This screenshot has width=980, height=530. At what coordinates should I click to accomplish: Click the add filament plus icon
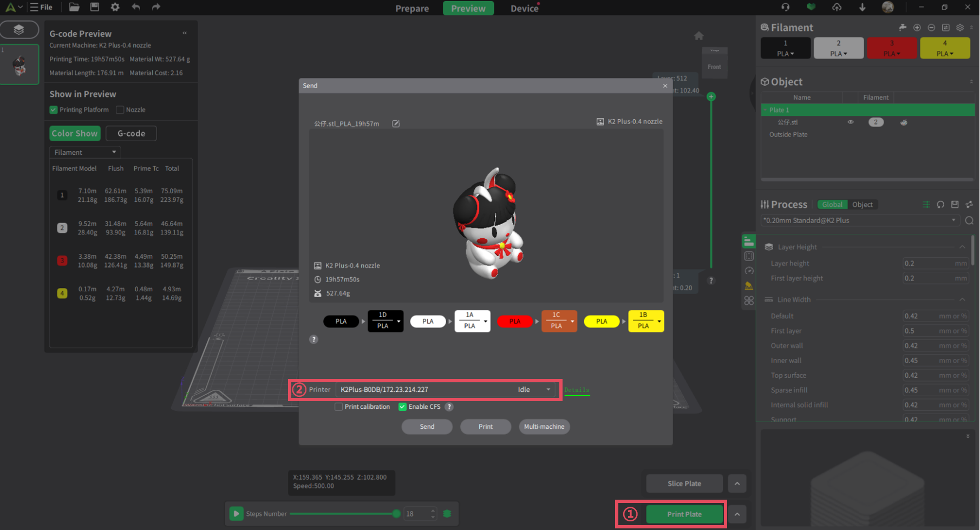(x=917, y=28)
